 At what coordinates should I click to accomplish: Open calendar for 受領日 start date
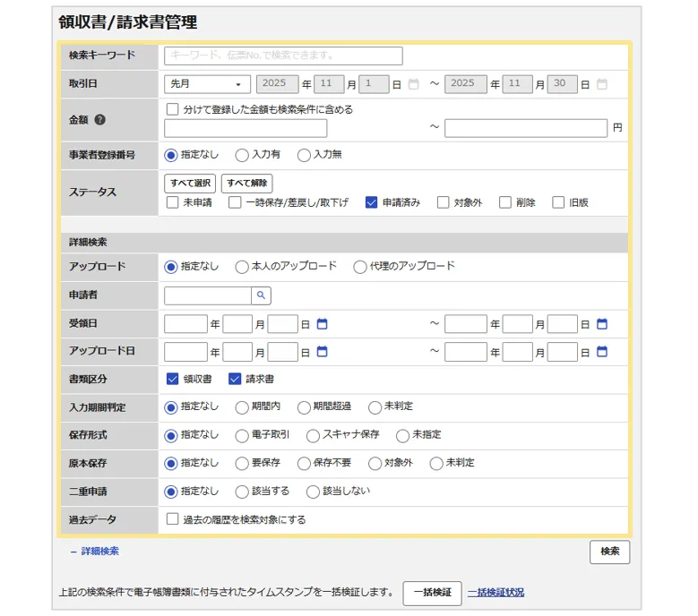pos(323,324)
